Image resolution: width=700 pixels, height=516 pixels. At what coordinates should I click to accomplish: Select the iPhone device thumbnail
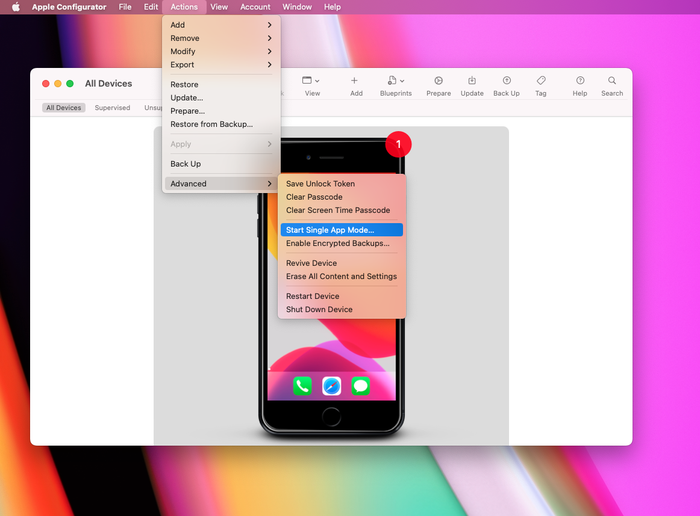[x=331, y=286]
